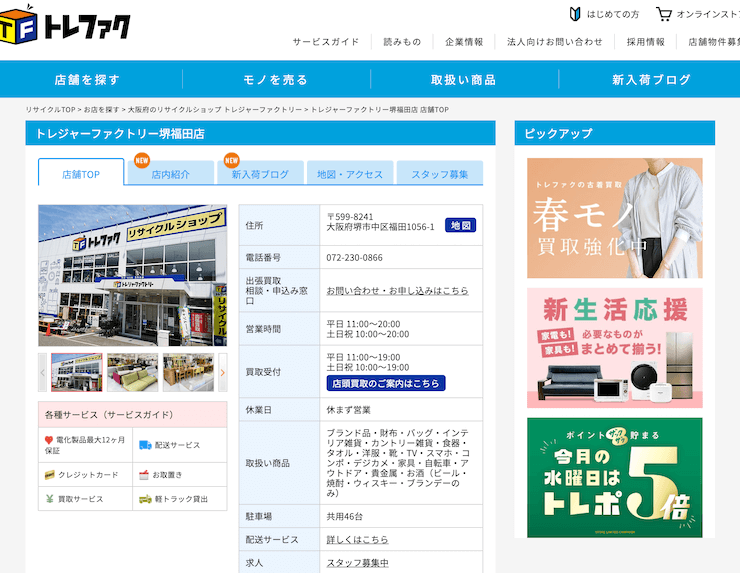The image size is (740, 573).
Task: Open the 春モノ買取強化中 banner
Action: point(614,218)
